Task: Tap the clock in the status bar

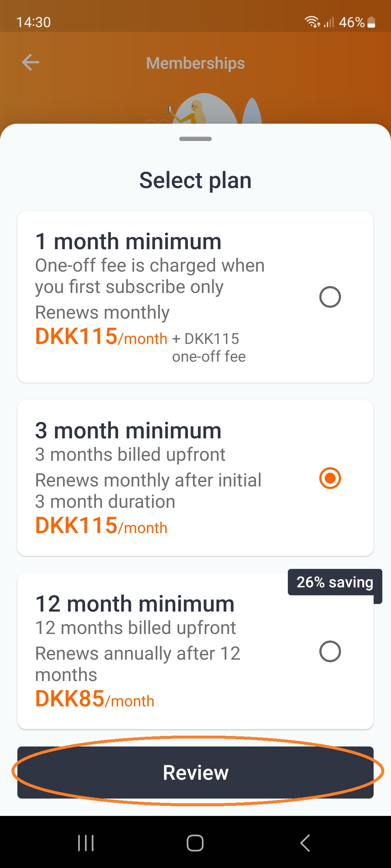Action: coord(34,22)
